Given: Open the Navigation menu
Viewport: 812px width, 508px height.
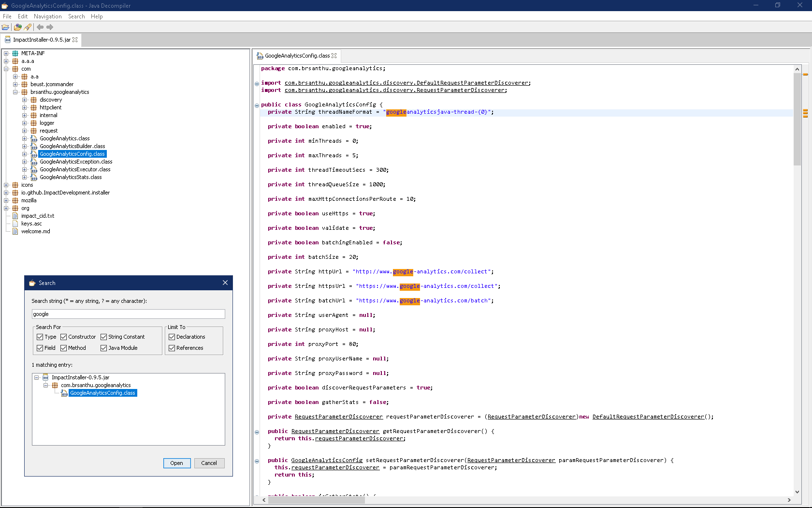Looking at the screenshot, I should (x=47, y=16).
